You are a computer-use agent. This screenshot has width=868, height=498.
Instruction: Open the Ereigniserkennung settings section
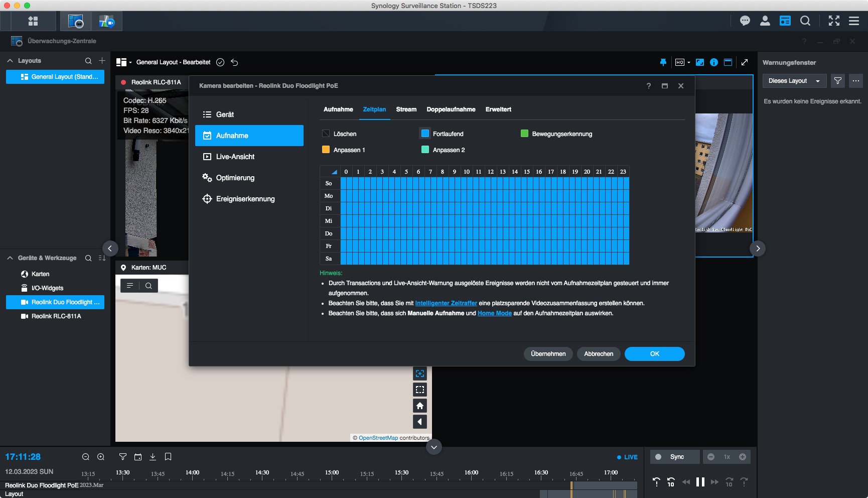[x=245, y=199]
